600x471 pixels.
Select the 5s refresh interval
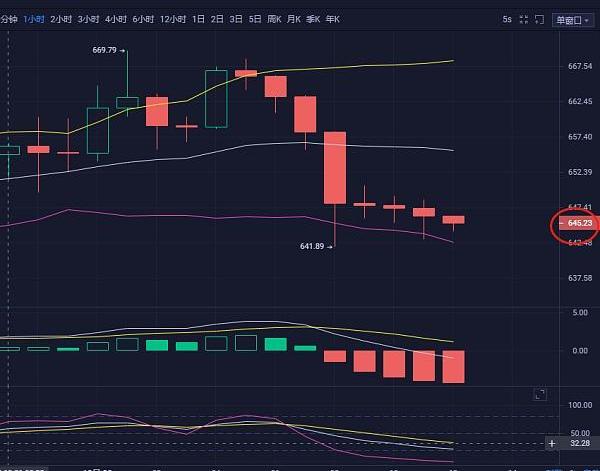[506, 19]
